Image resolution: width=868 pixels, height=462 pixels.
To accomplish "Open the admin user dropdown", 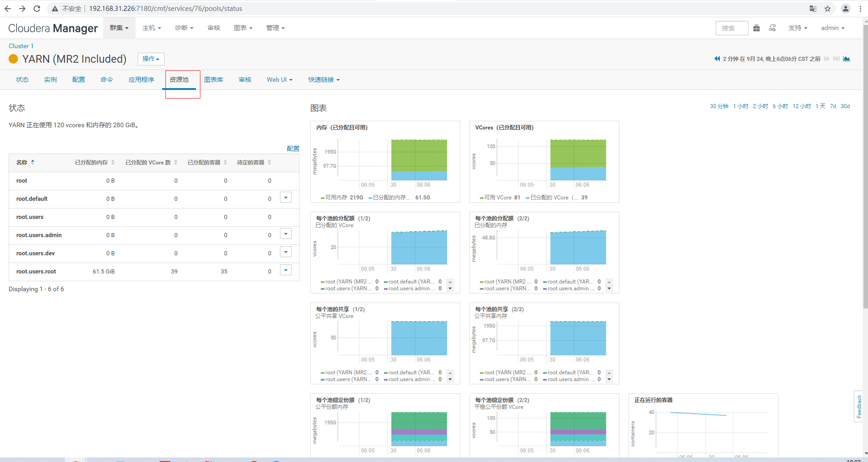I will coord(833,28).
